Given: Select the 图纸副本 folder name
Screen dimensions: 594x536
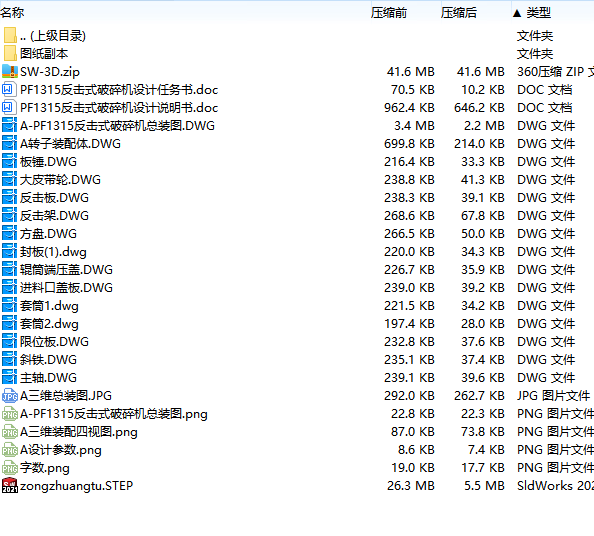Looking at the screenshot, I should [x=44, y=53].
